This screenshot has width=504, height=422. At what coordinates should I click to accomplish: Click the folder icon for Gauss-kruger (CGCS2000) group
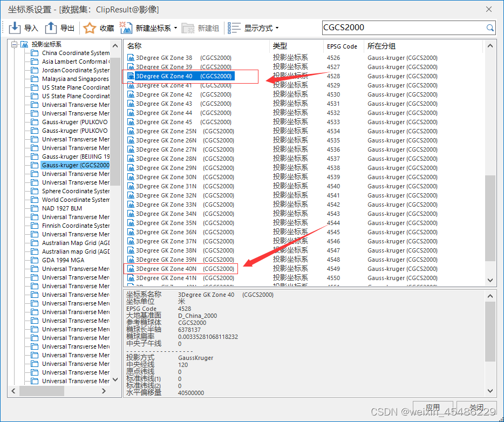tap(35, 165)
